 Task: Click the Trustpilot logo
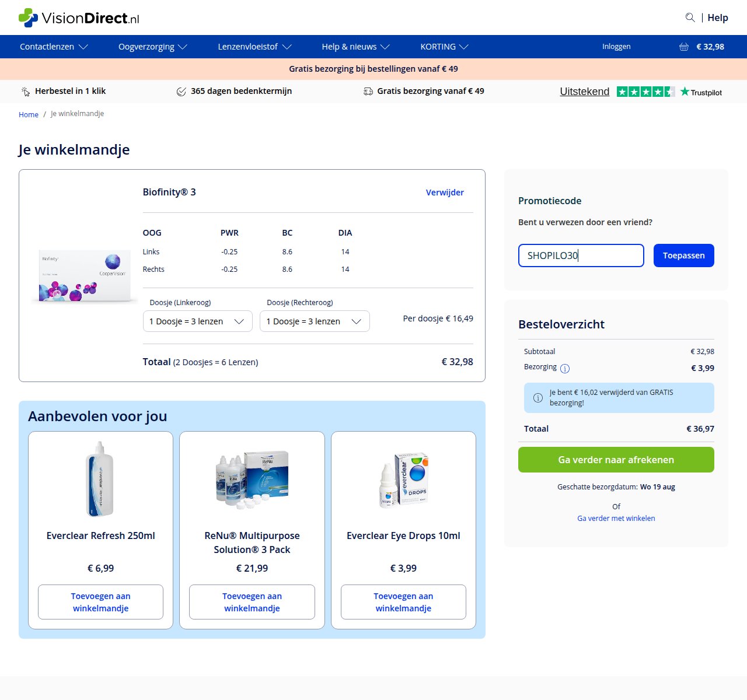pos(701,92)
